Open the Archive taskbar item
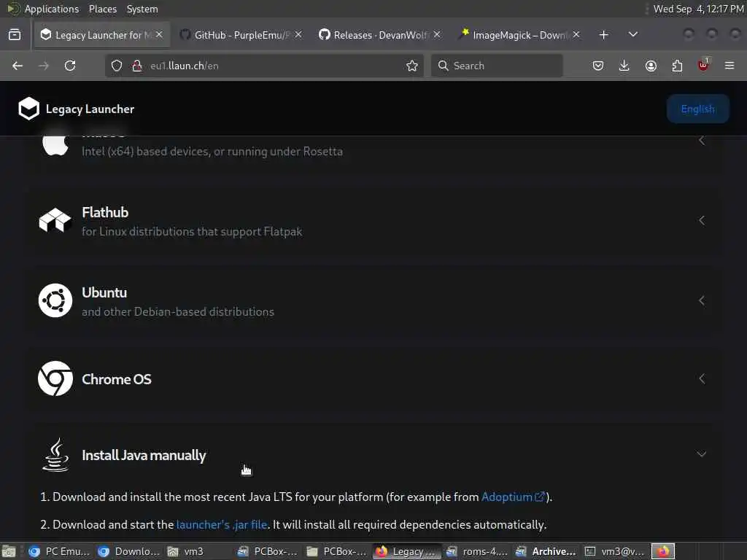The image size is (747, 560). (x=546, y=551)
